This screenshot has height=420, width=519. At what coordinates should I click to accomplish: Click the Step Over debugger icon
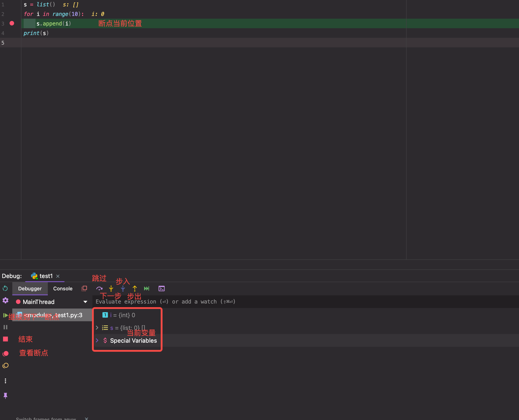coord(99,288)
